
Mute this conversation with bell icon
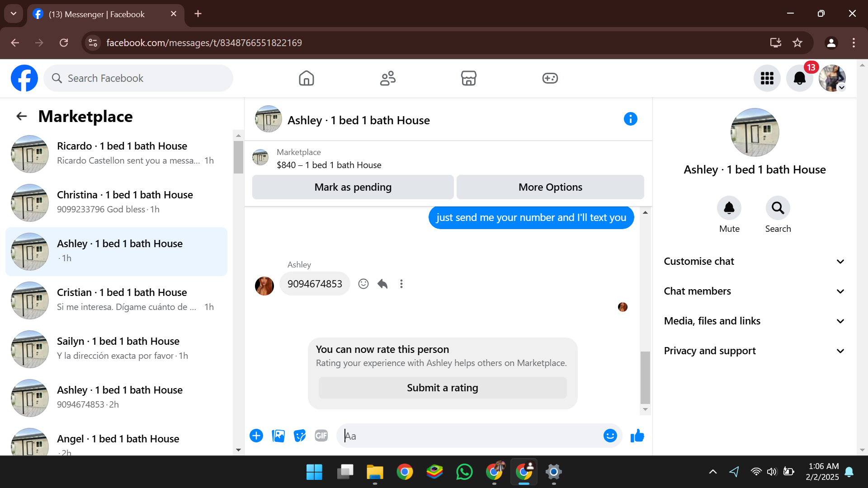pos(729,208)
